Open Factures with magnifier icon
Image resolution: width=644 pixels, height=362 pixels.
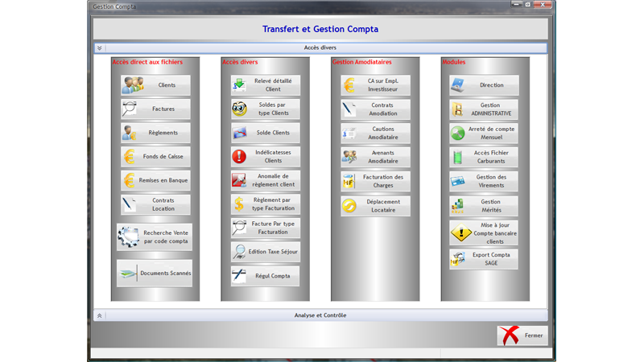pyautogui.click(x=155, y=109)
